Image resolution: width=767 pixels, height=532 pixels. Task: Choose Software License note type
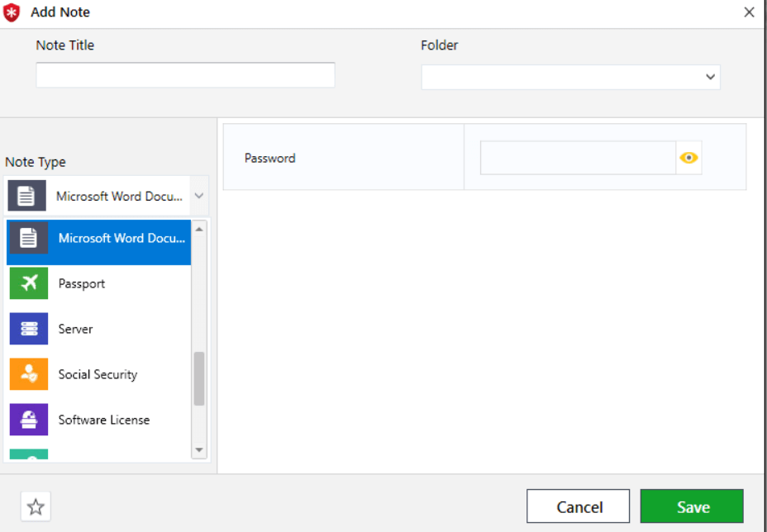[x=104, y=420]
